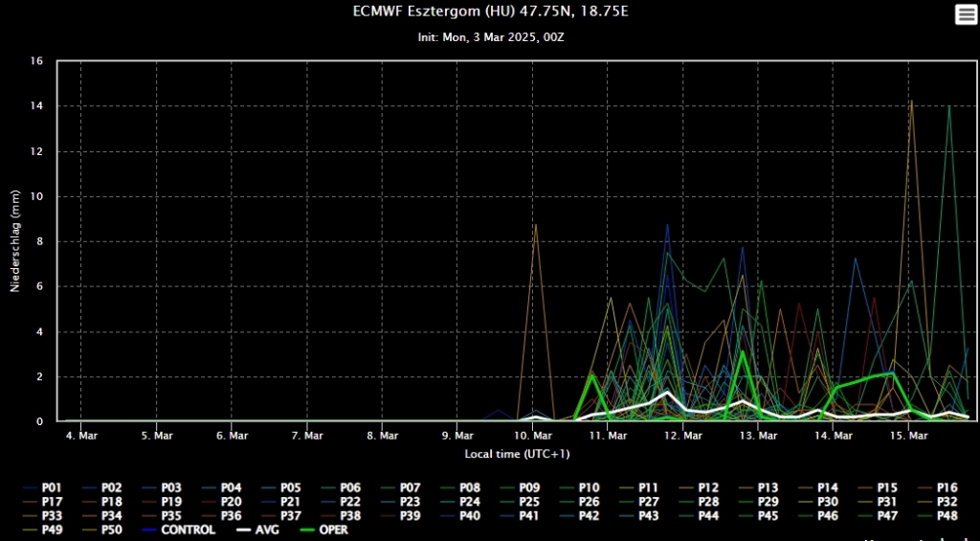Toggle the CONTROL series visibility
Viewport: 980px width, 541px height.
189,530
